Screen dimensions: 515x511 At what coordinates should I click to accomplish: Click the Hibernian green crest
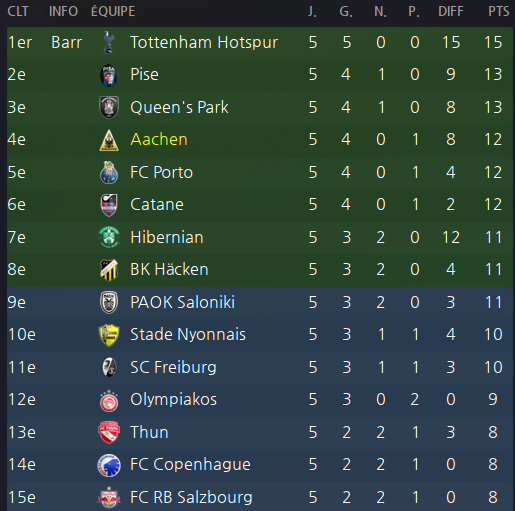(109, 237)
